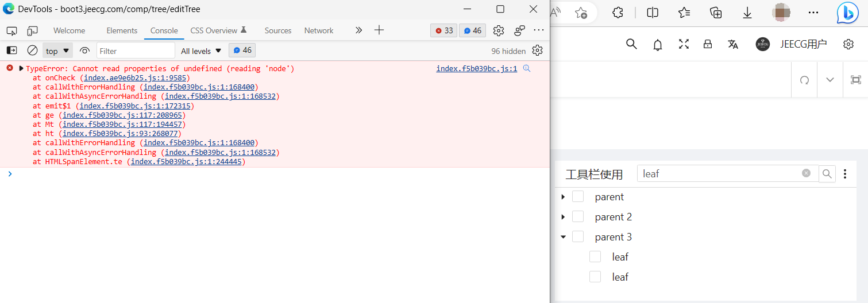Open the JEECG header search magnifier

[631, 44]
